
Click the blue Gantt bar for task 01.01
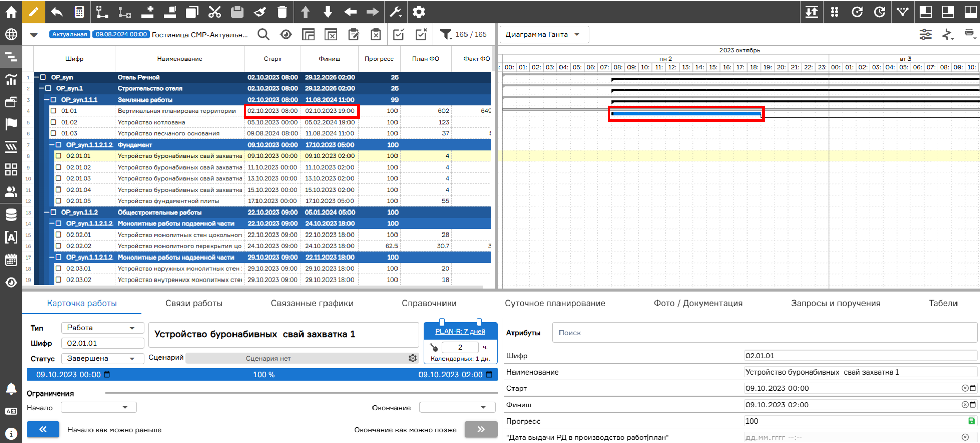click(x=686, y=113)
